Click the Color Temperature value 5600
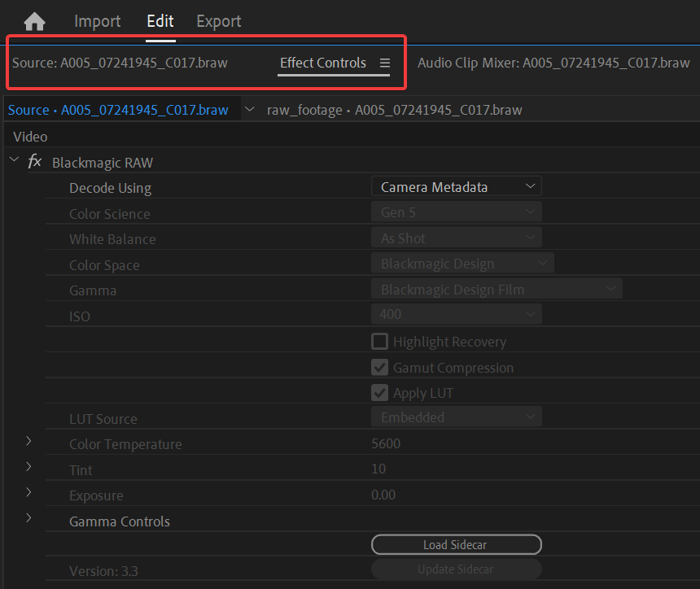Image resolution: width=700 pixels, height=589 pixels. click(386, 443)
